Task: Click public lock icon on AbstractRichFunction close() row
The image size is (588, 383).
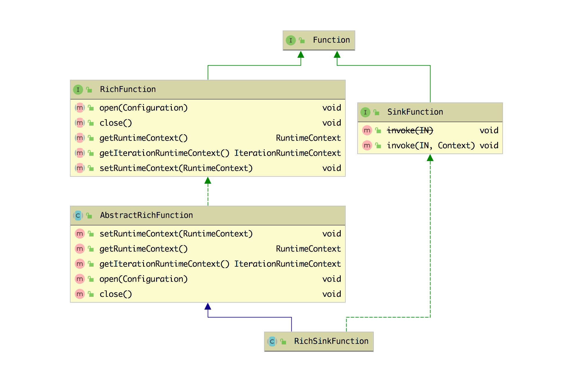Action: tap(91, 294)
